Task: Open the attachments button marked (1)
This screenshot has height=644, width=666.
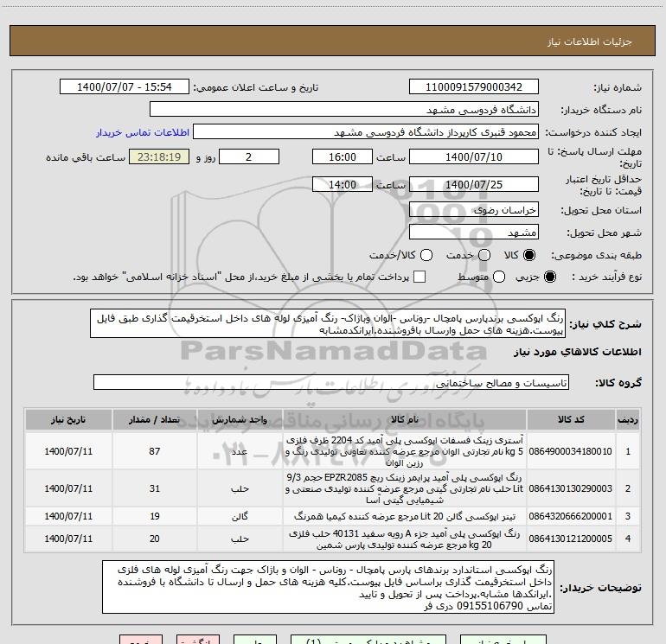Action: pos(368,640)
